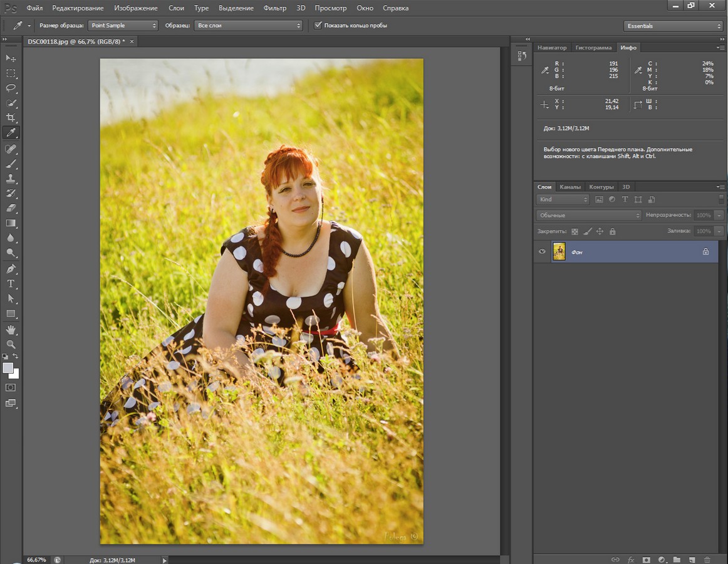Select the Horizontal Type tool
This screenshot has height=564, width=728.
pos(11,284)
